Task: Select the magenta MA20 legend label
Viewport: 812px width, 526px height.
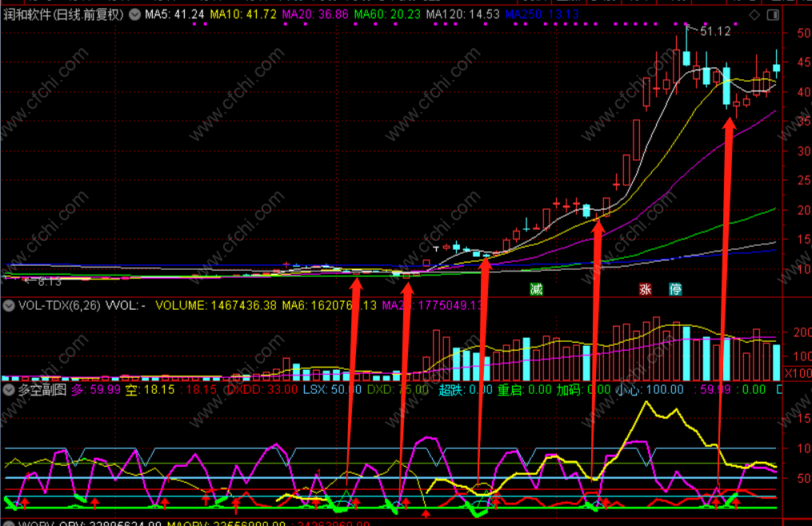Action: [x=315, y=14]
